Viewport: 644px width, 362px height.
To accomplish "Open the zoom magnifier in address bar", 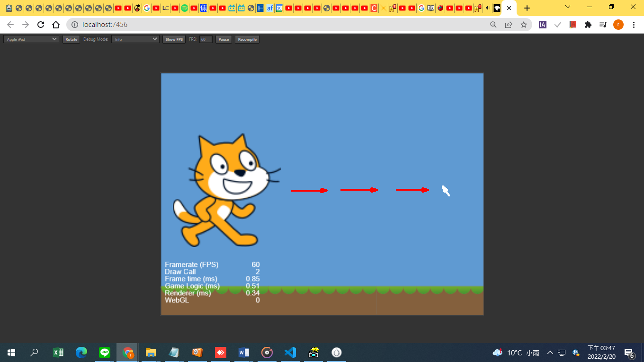I will click(493, 25).
